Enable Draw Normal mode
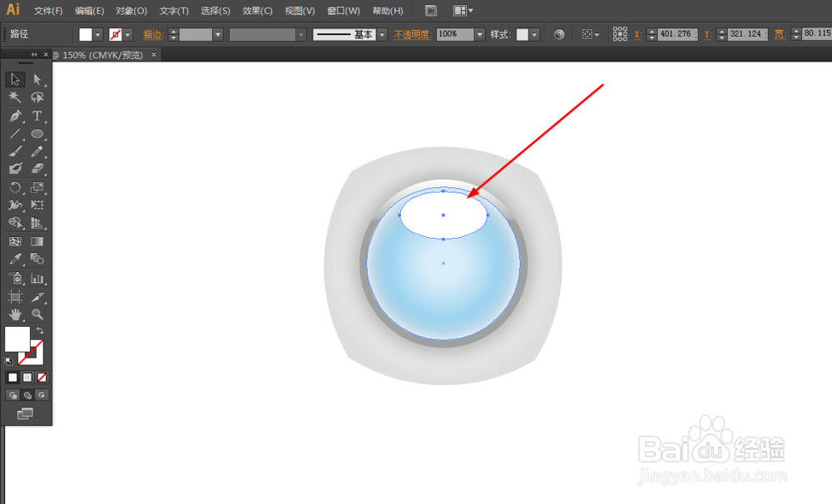Image resolution: width=832 pixels, height=504 pixels. click(12, 395)
